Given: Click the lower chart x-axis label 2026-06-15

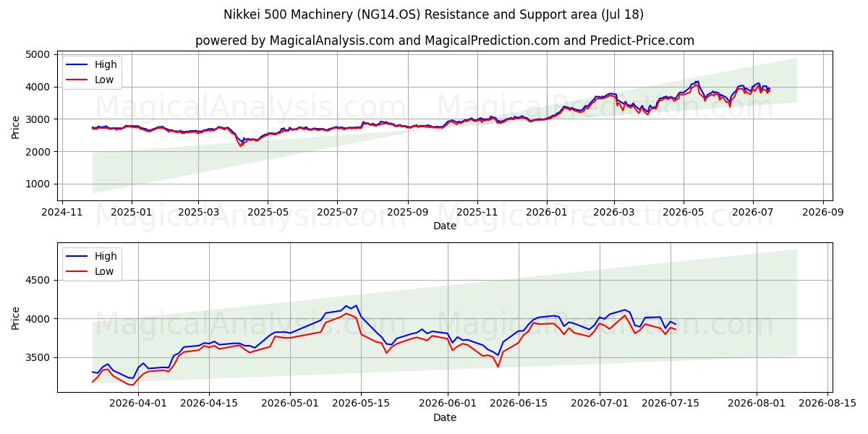Looking at the screenshot, I should pos(519,404).
